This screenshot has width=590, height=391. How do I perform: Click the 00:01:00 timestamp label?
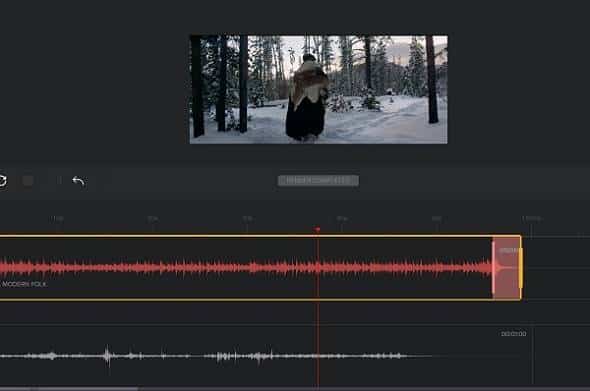(513, 334)
